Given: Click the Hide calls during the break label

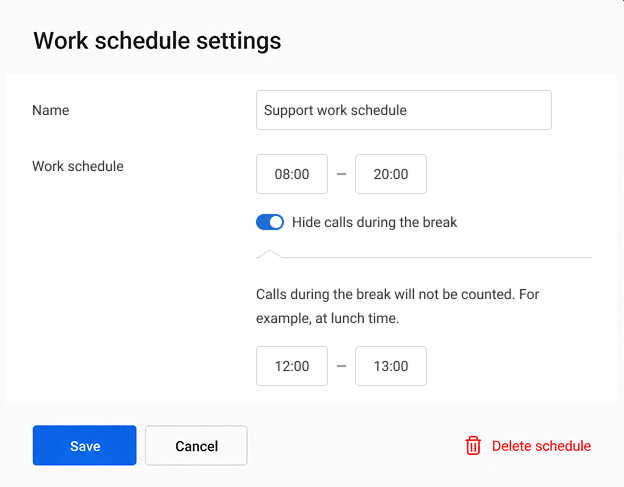Looking at the screenshot, I should (x=374, y=222).
